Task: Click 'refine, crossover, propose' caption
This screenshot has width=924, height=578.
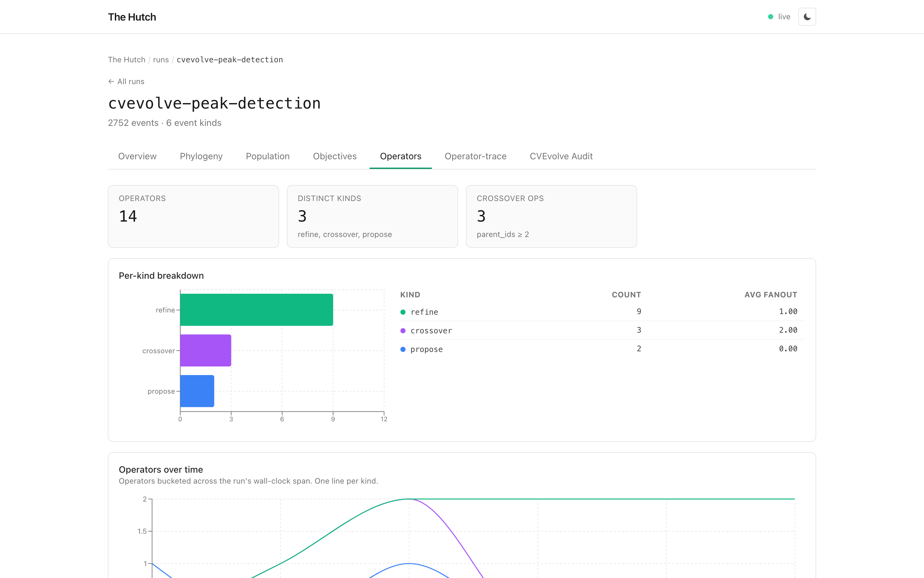Action: [345, 234]
